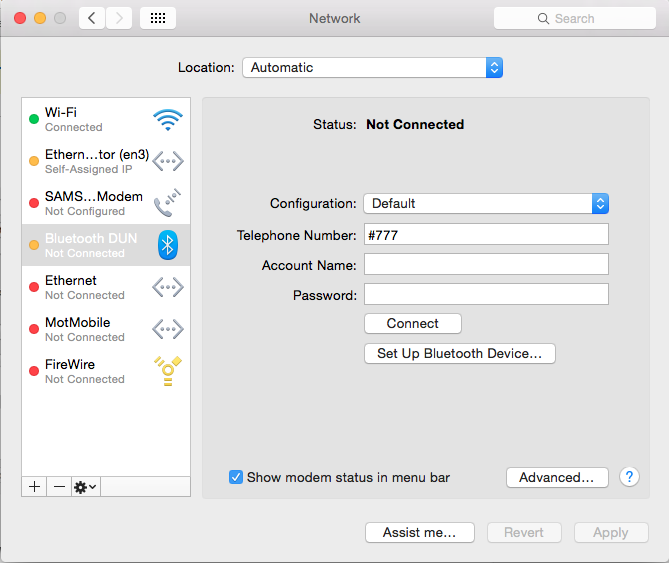Add a new network service with plus

click(x=35, y=487)
